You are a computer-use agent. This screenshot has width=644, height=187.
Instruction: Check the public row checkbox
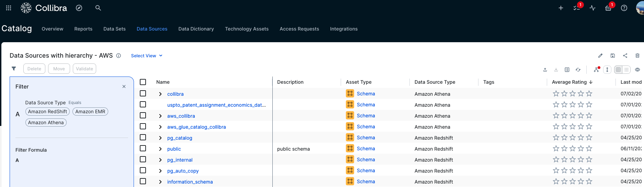pos(143,149)
